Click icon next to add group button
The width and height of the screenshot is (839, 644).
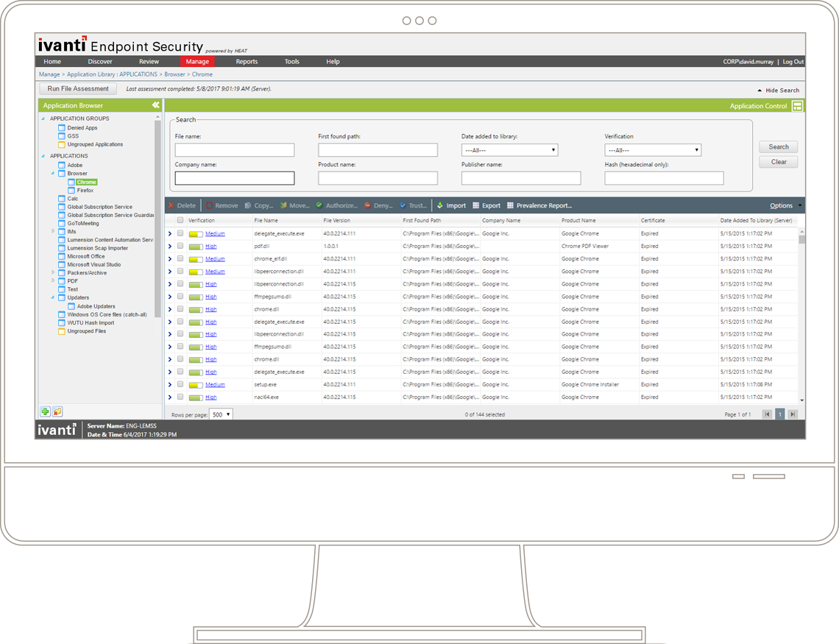click(57, 411)
